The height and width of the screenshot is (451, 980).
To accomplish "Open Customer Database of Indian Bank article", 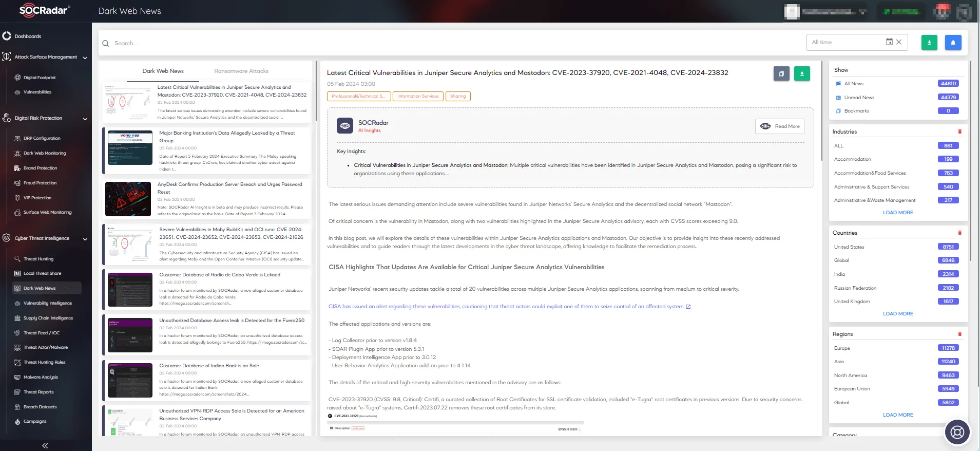I will [x=207, y=380].
